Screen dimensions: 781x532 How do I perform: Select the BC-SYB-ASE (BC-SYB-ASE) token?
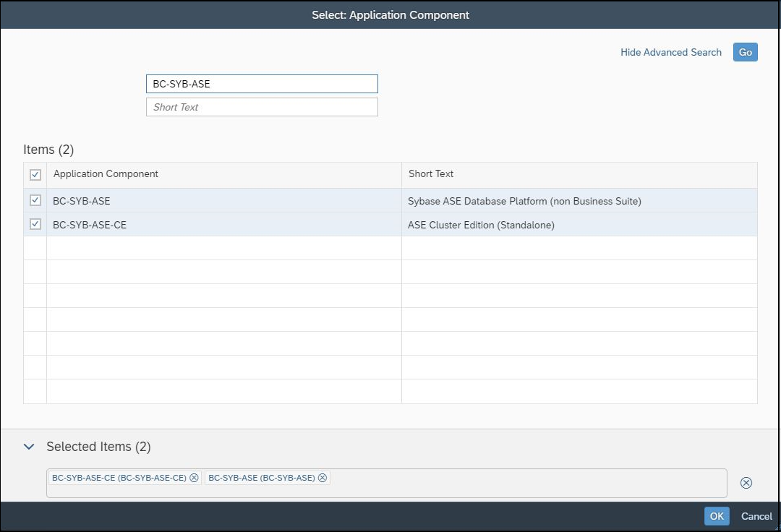pos(261,478)
